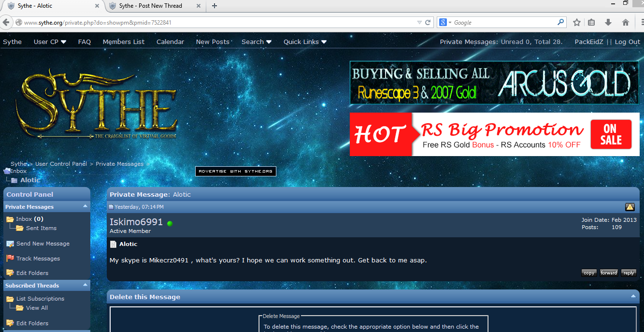Screen dimensions: 644x332
Task: Close the Sythe - Alotic tab
Action: click(x=97, y=6)
